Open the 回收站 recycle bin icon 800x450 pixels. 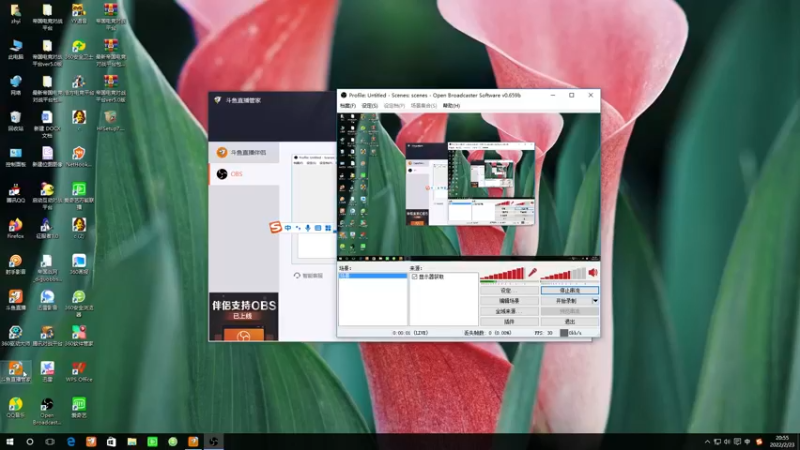[x=15, y=121]
